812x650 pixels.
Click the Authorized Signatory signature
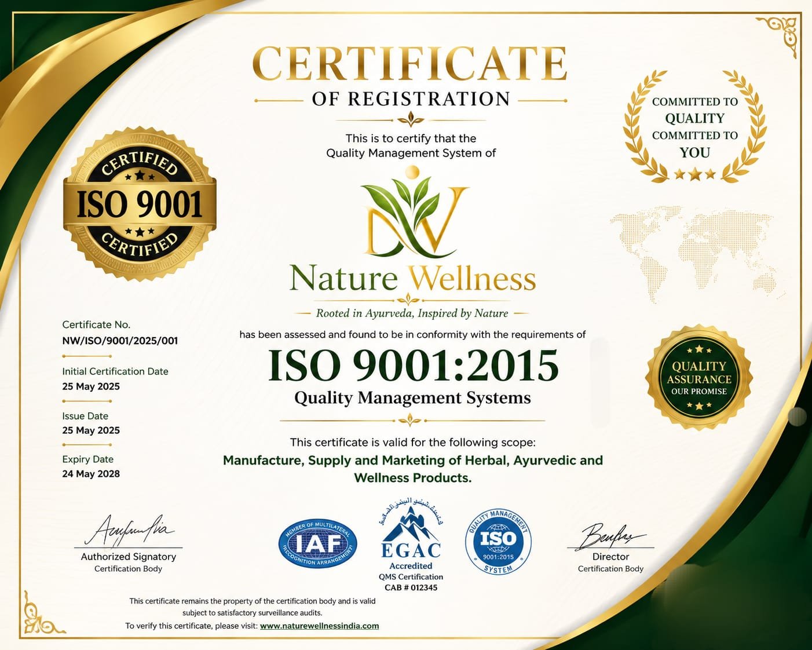(129, 530)
